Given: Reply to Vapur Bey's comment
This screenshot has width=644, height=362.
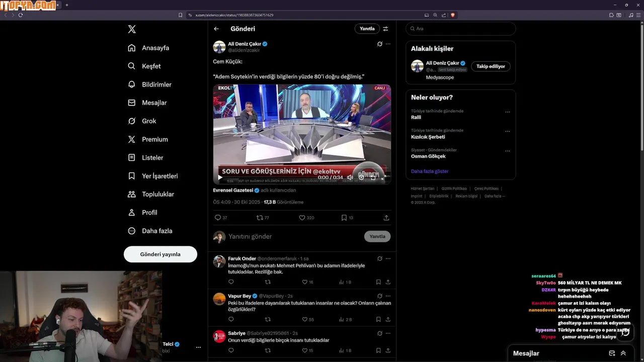Looking at the screenshot, I should point(231,319).
